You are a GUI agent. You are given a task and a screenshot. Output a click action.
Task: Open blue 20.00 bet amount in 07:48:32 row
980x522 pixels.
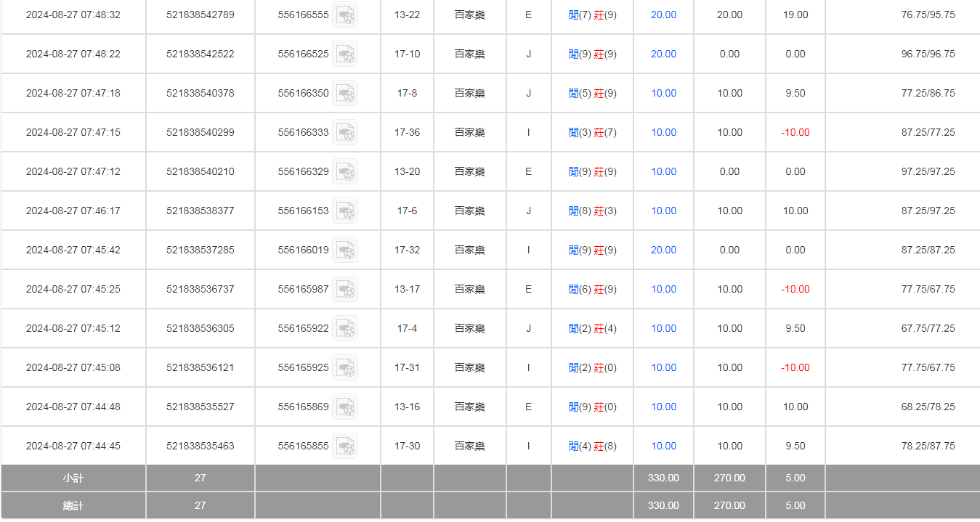(663, 15)
